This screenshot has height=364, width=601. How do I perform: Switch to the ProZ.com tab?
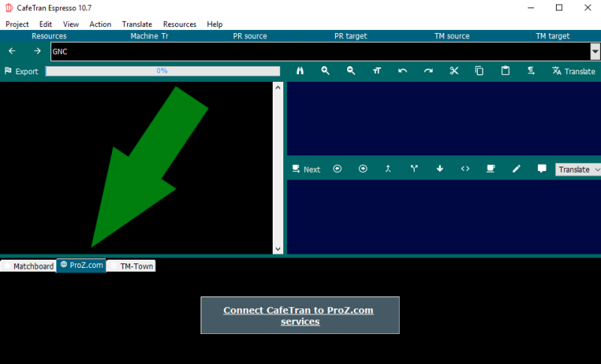coord(81,265)
